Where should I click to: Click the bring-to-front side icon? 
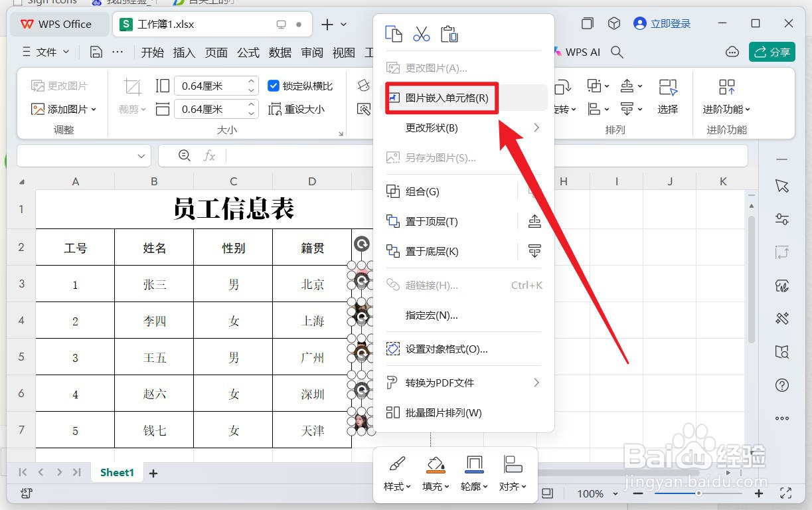point(534,222)
